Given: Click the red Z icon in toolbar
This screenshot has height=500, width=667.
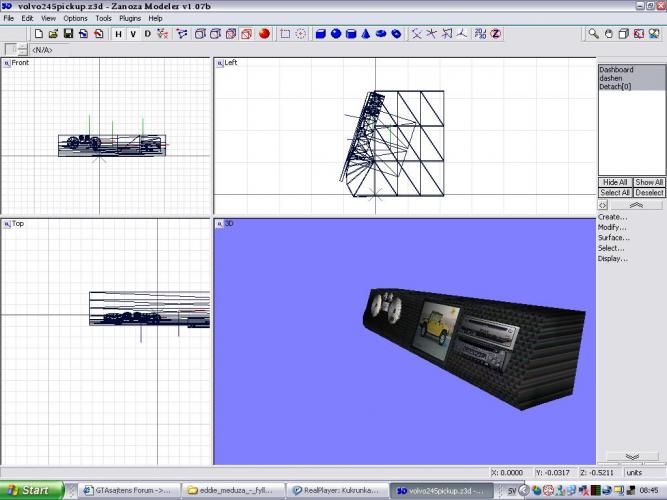Looking at the screenshot, I should (495, 33).
